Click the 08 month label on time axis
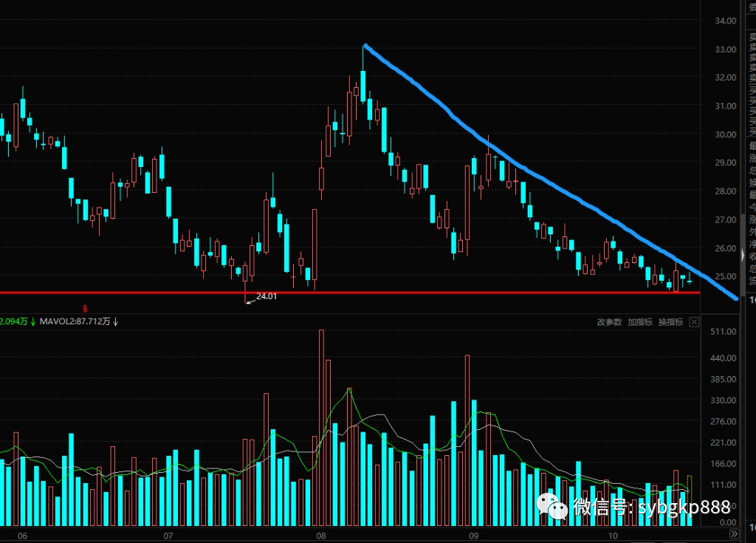756x543 pixels. tap(321, 536)
